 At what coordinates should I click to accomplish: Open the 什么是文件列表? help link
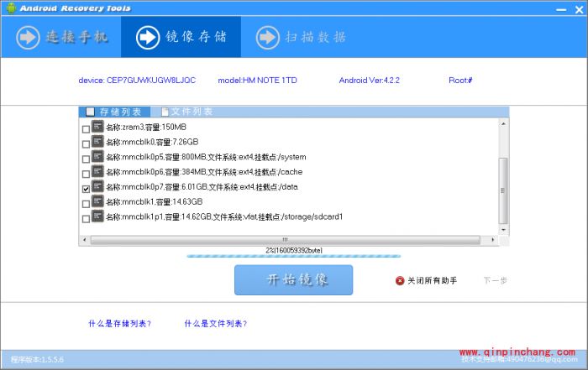pyautogui.click(x=216, y=323)
